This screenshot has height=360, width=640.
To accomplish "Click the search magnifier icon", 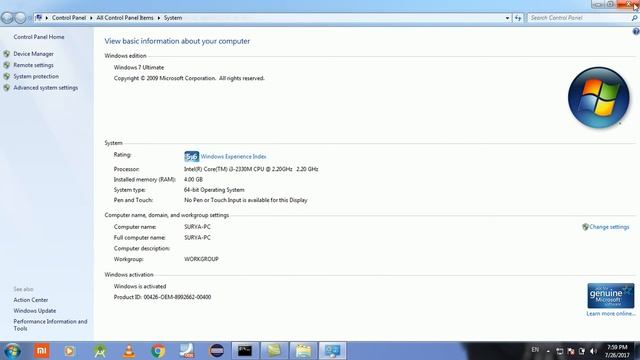I will pos(634,18).
